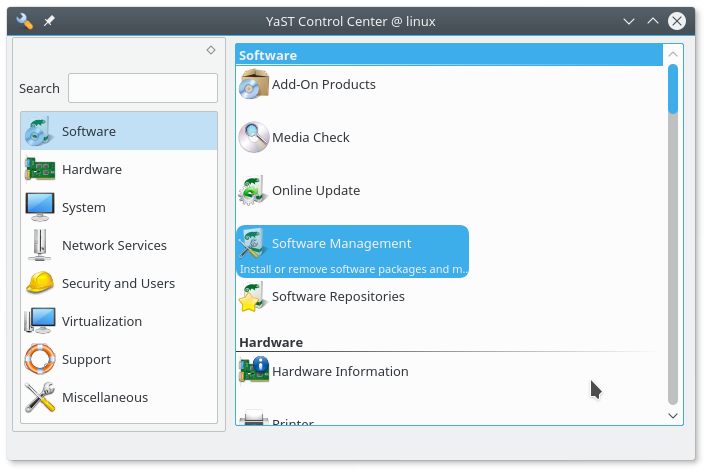The width and height of the screenshot is (708, 473).
Task: Click the Security and Users hard hat icon
Action: 40,283
